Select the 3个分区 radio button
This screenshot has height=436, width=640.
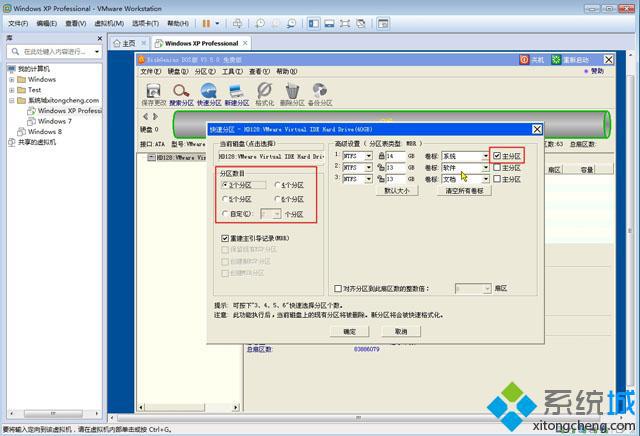click(225, 185)
